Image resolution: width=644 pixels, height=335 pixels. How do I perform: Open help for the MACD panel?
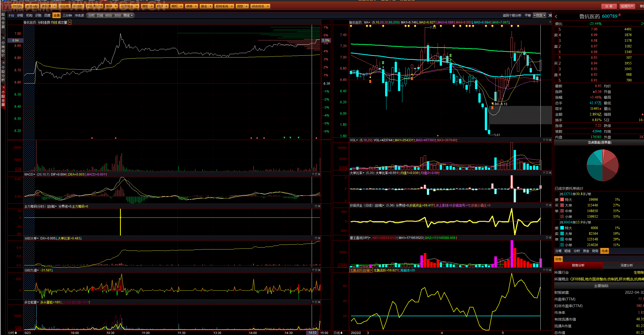[313, 174]
